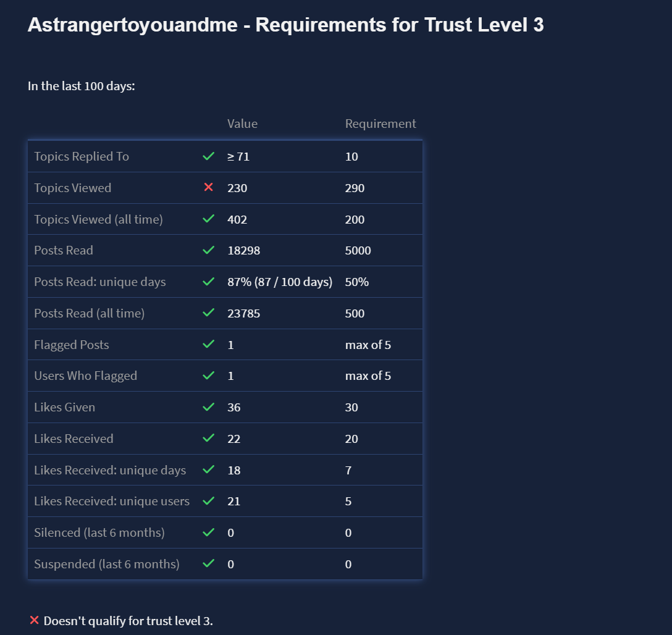Image resolution: width=672 pixels, height=635 pixels.
Task: Click the red X beside Topics Viewed
Action: pos(208,188)
